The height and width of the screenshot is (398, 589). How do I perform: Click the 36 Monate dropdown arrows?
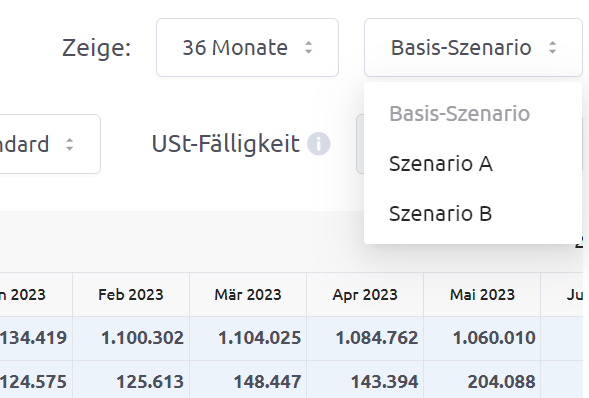pyautogui.click(x=308, y=48)
